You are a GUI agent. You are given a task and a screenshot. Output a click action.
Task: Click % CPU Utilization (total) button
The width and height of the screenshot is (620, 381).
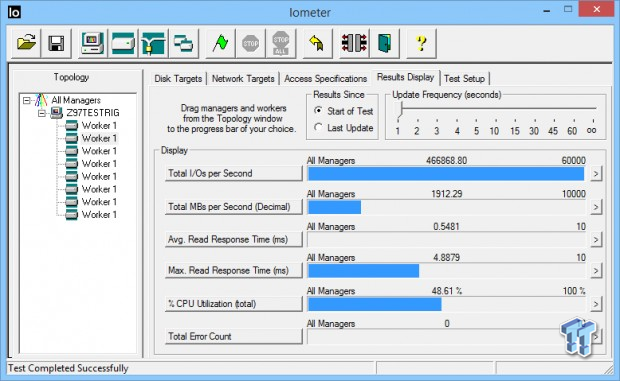point(234,304)
